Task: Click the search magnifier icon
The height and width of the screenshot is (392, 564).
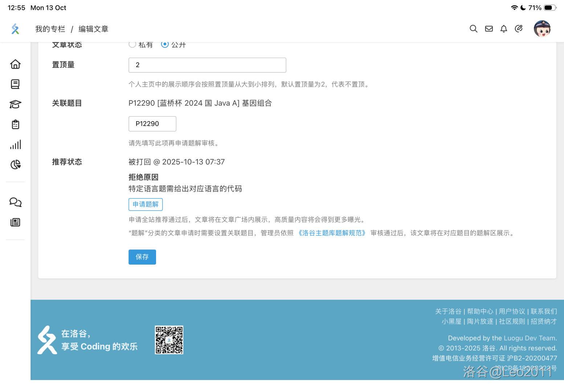Action: coord(473,29)
